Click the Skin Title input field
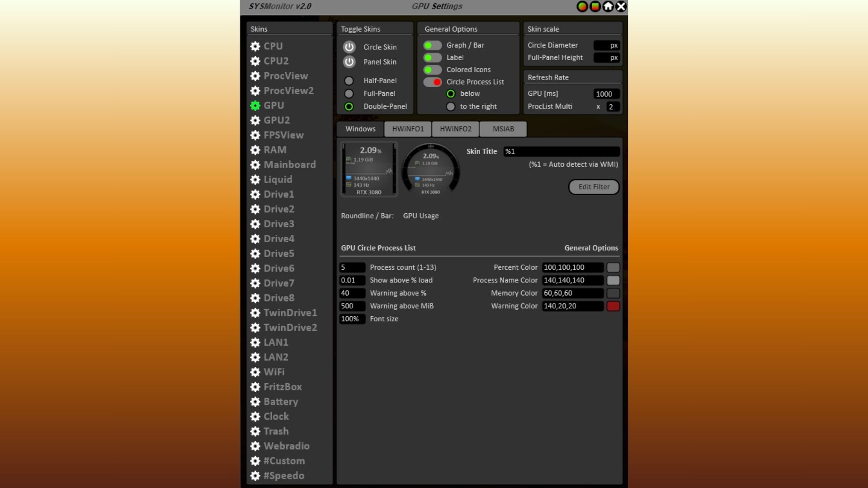 (561, 151)
